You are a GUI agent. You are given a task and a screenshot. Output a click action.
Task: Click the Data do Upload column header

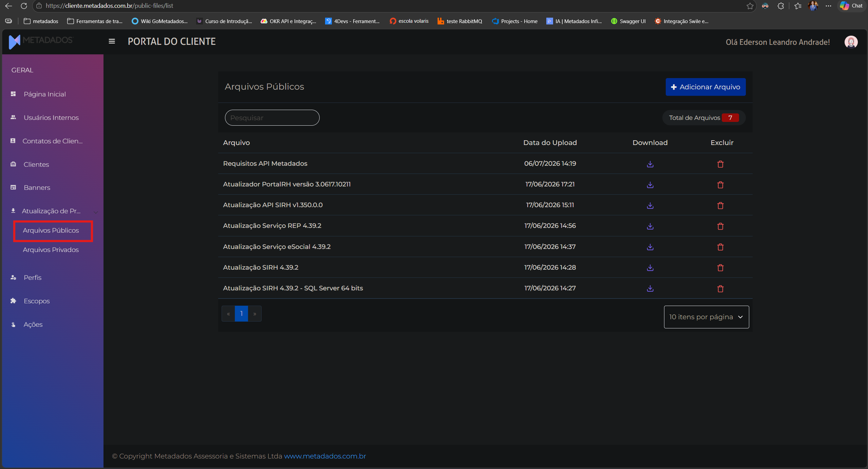[x=550, y=143]
